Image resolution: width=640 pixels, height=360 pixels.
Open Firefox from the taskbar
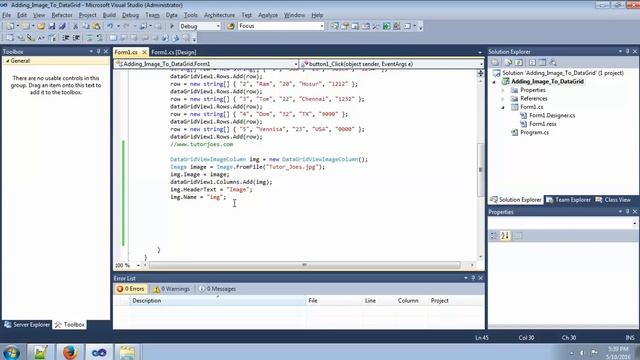(70, 352)
